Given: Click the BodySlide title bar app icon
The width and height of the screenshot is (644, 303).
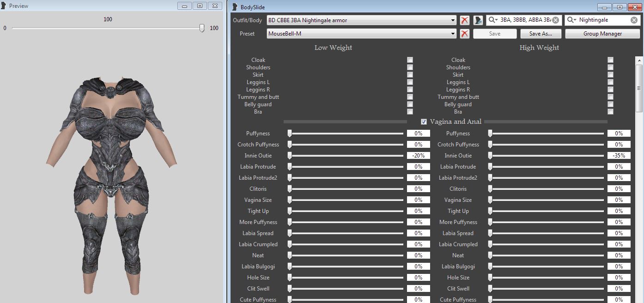Looking at the screenshot, I should coord(235,7).
